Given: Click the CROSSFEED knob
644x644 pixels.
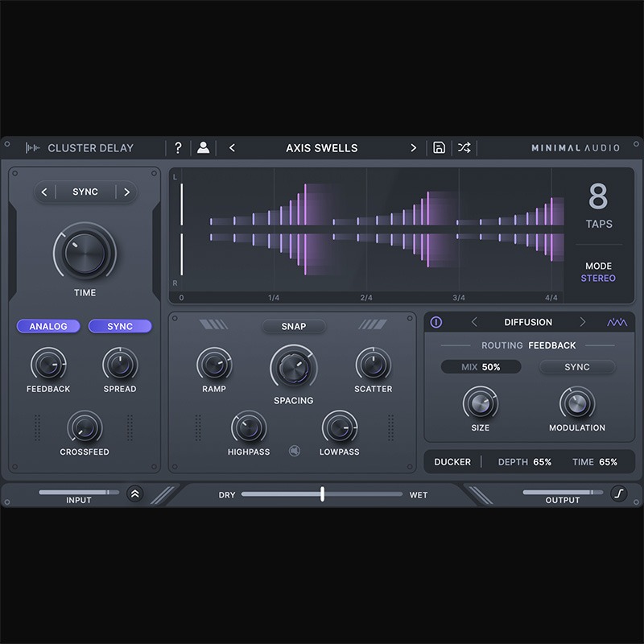Looking at the screenshot, I should pyautogui.click(x=85, y=427).
